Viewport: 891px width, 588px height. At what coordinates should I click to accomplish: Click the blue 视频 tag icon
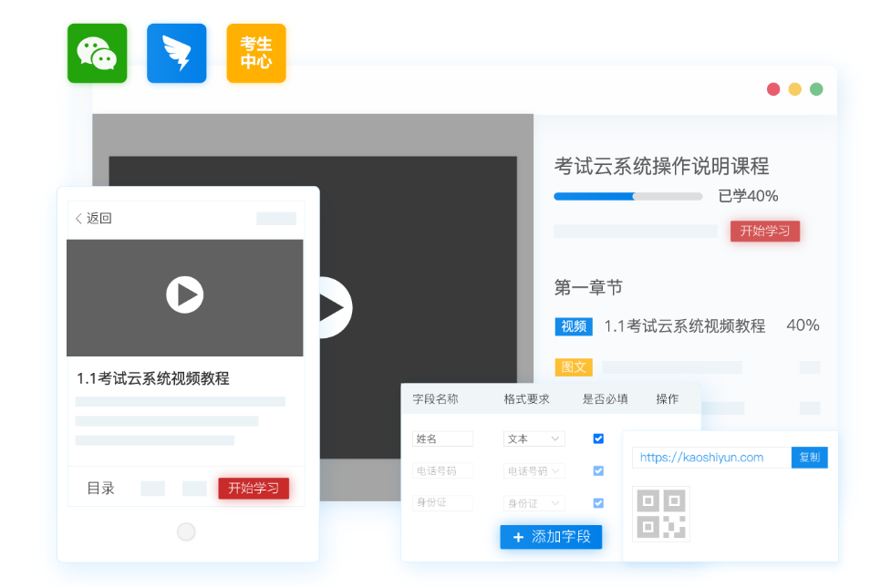click(574, 326)
